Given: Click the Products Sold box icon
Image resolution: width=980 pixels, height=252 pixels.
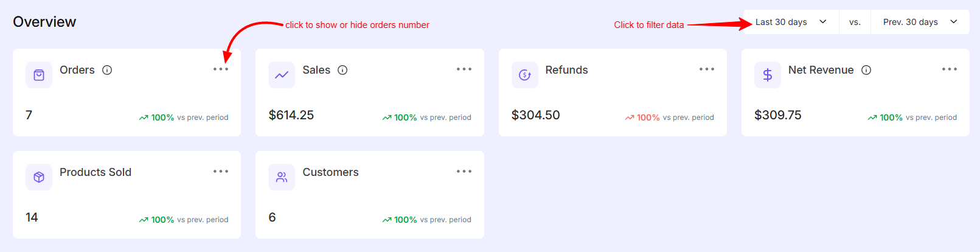Looking at the screenshot, I should tap(39, 177).
